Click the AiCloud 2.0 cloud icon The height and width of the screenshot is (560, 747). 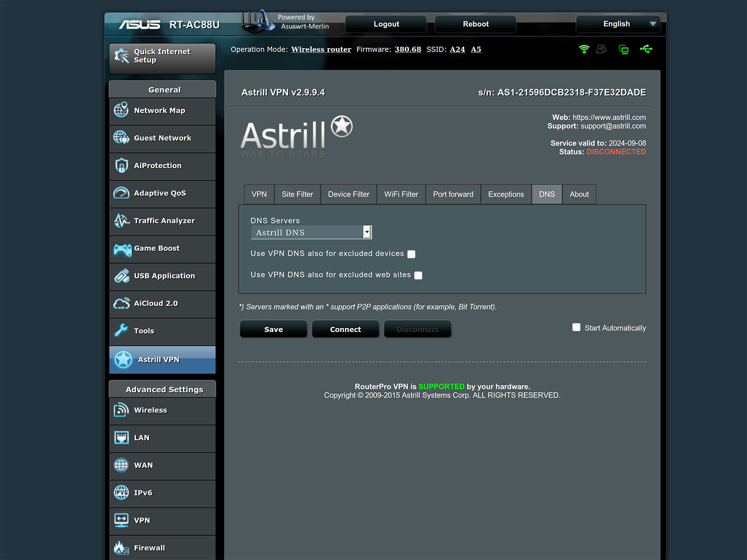point(121,303)
